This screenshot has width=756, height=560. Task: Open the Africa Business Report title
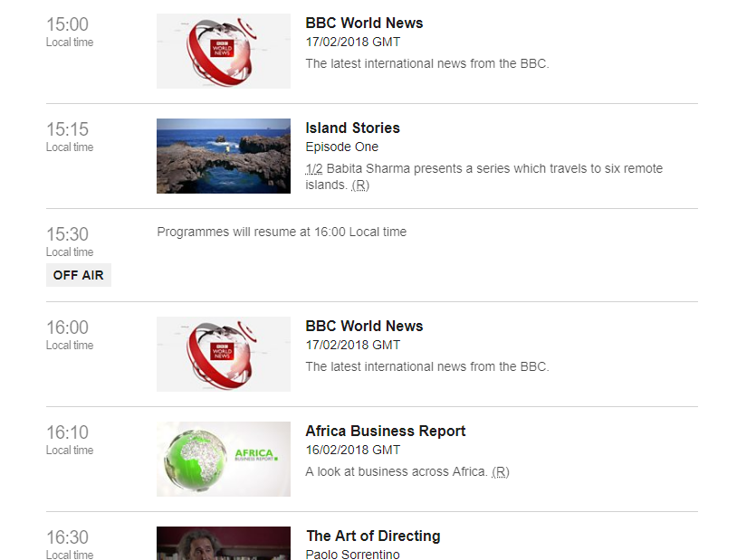385,432
